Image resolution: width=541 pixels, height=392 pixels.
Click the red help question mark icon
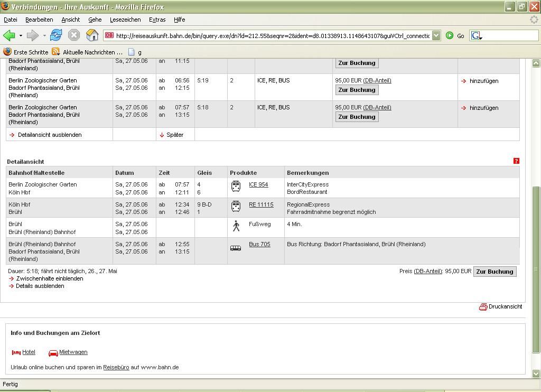[x=516, y=161]
